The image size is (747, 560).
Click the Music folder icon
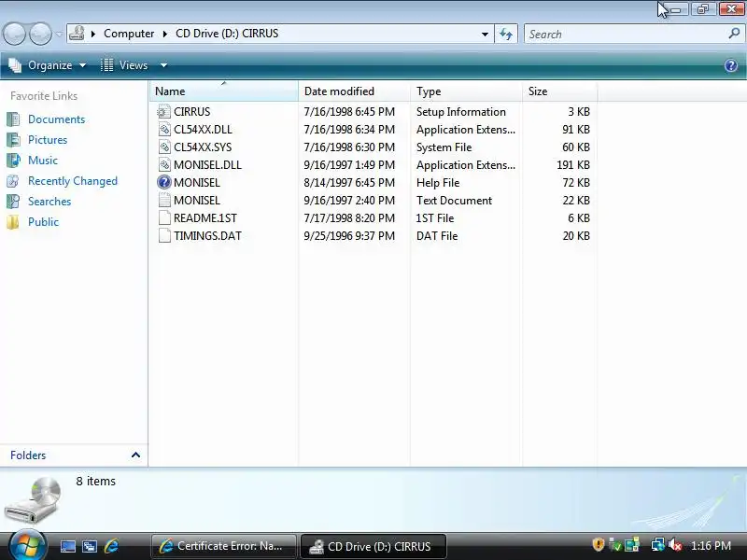click(13, 161)
